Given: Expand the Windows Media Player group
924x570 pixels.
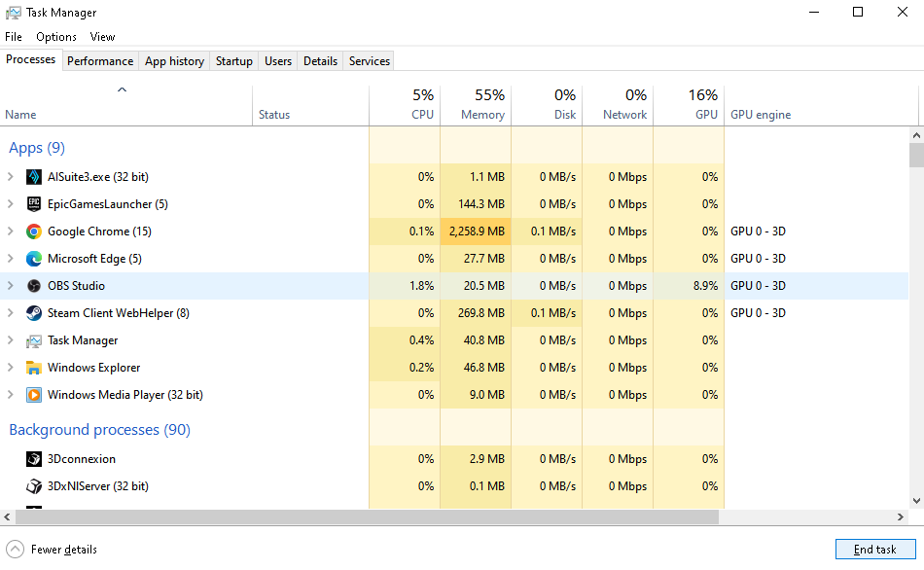Looking at the screenshot, I should 10,394.
